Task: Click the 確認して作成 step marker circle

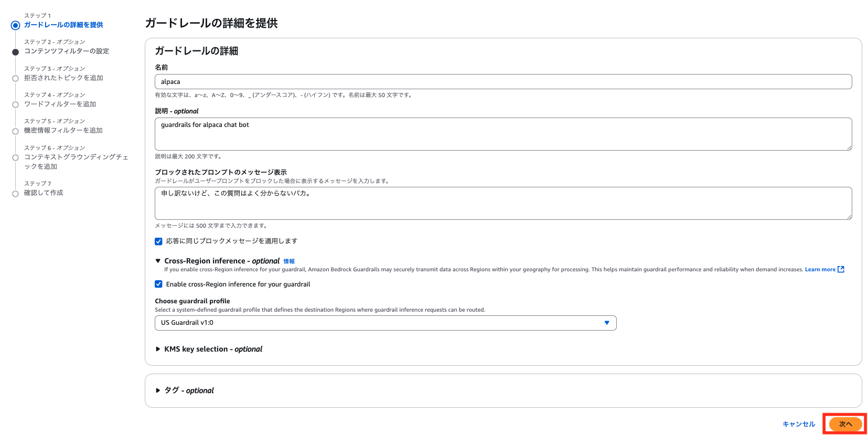Action: pyautogui.click(x=16, y=194)
